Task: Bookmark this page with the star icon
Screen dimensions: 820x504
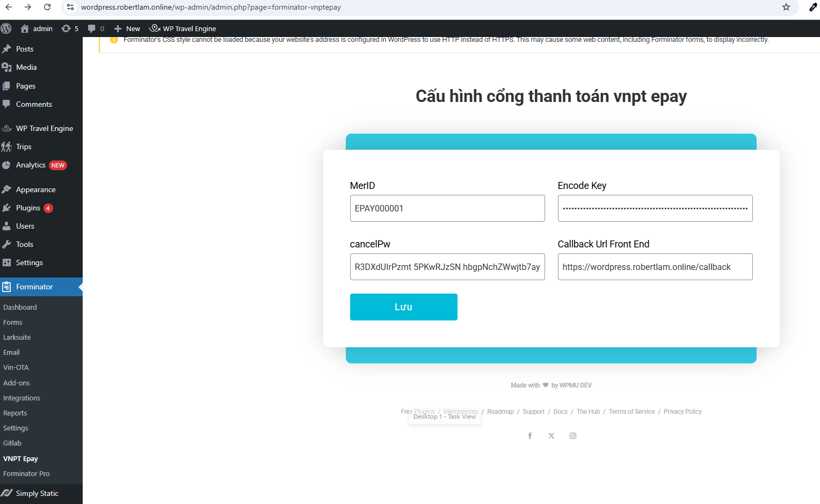Action: (786, 7)
